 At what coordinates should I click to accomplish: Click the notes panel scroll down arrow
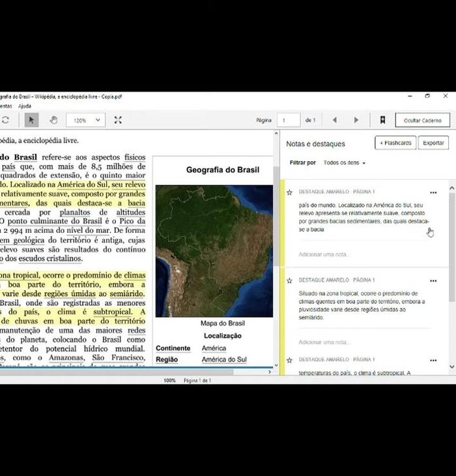[451, 366]
